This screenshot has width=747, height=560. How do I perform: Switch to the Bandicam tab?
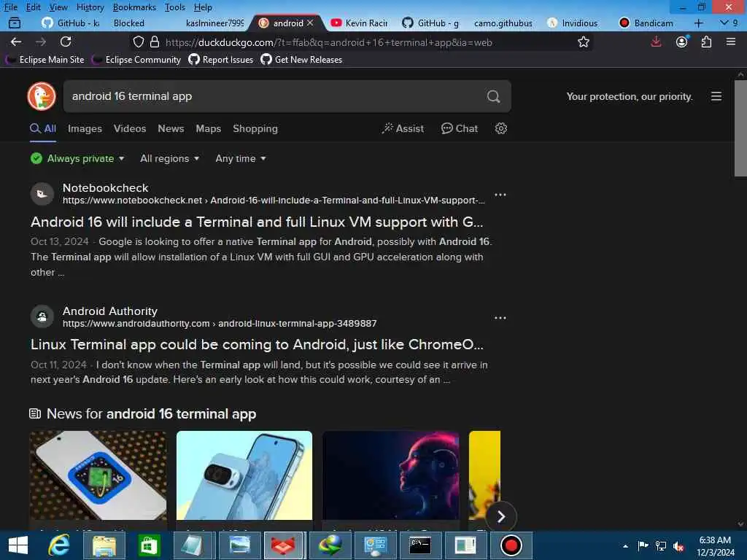coord(646,23)
